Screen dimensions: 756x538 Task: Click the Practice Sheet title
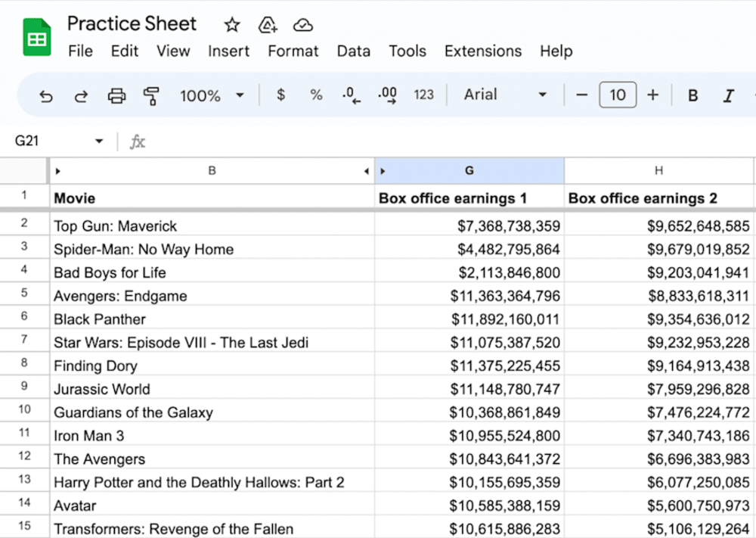point(132,23)
